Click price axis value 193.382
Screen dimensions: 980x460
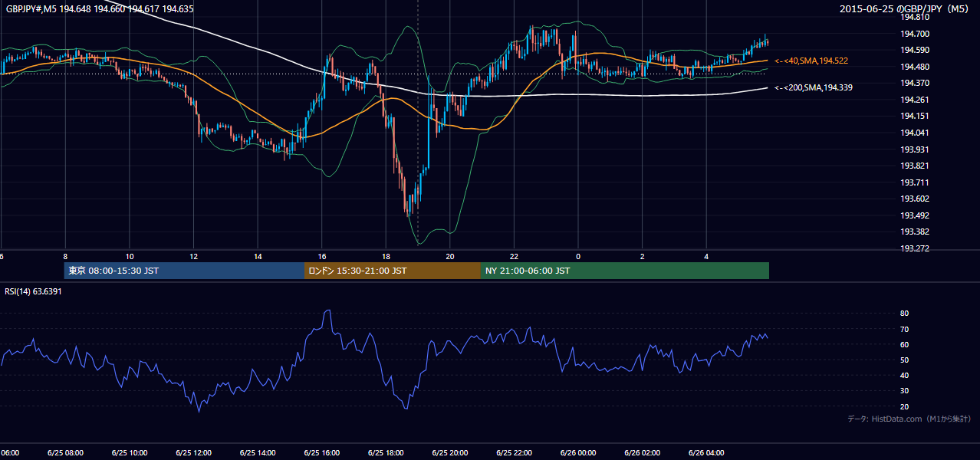pos(915,232)
